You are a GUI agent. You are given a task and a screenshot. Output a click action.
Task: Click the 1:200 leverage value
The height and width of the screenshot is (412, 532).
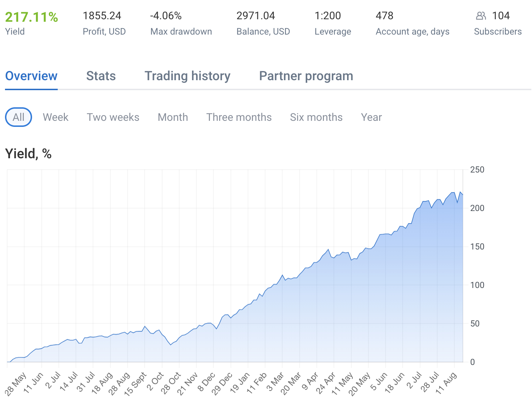pyautogui.click(x=328, y=16)
